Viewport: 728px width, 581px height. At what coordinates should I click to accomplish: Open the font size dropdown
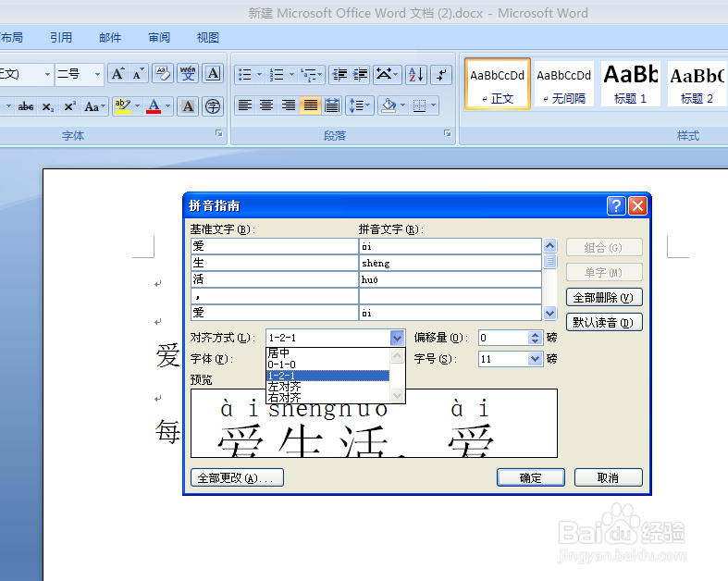click(97, 74)
